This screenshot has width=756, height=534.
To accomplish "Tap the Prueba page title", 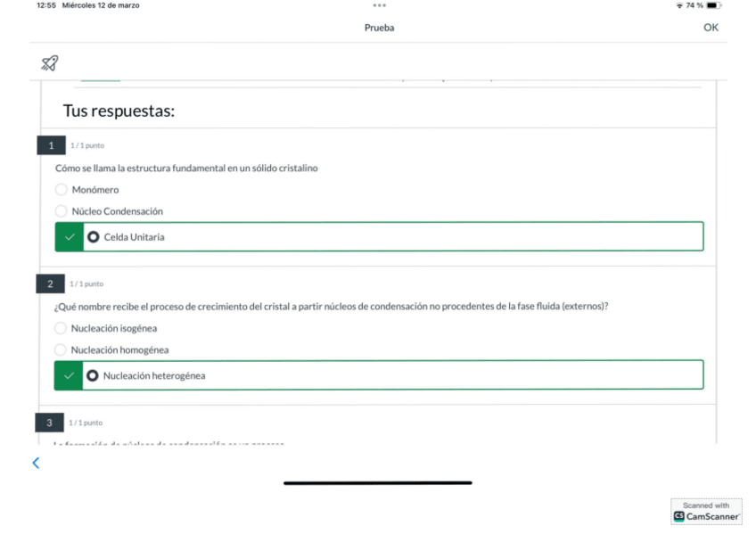I will point(379,28).
